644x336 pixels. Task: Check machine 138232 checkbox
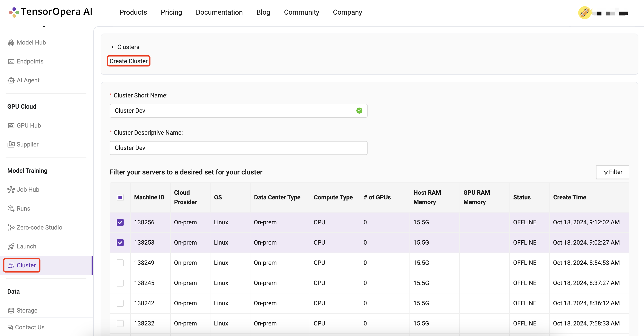(120, 324)
